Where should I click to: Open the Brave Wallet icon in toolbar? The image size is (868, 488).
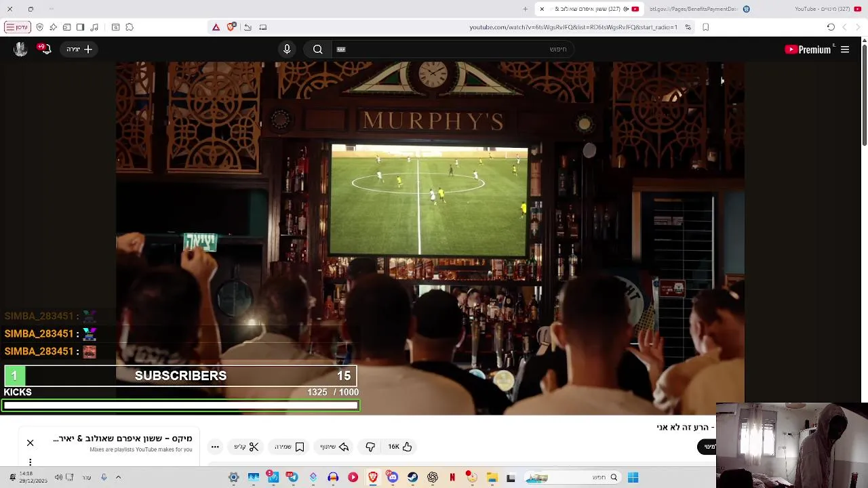(66, 27)
